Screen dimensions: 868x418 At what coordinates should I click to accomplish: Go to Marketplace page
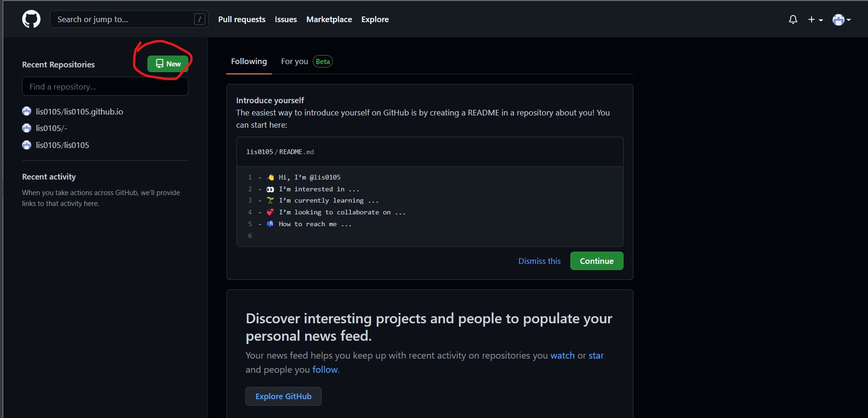(329, 19)
